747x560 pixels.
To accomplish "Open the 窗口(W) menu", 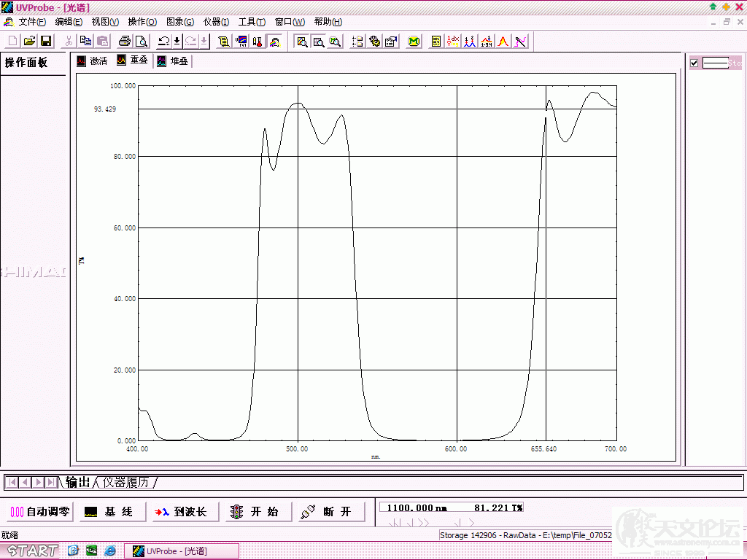I will [x=290, y=22].
